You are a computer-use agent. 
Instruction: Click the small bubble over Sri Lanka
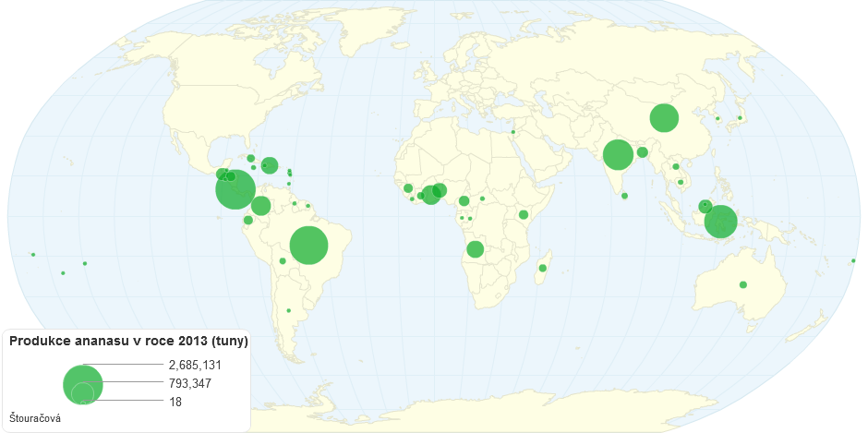click(x=624, y=196)
